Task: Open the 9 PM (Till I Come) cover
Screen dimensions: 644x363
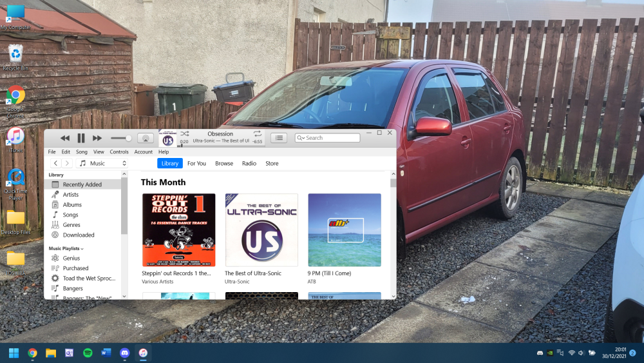Action: tap(345, 230)
